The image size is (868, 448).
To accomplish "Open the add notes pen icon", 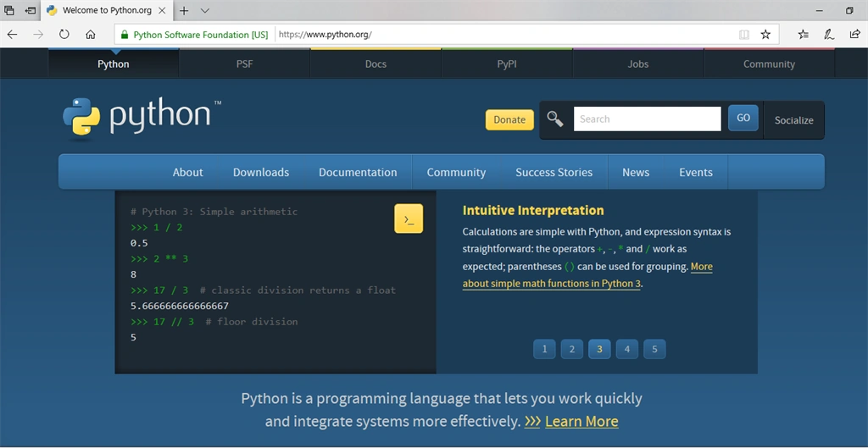I will [829, 34].
